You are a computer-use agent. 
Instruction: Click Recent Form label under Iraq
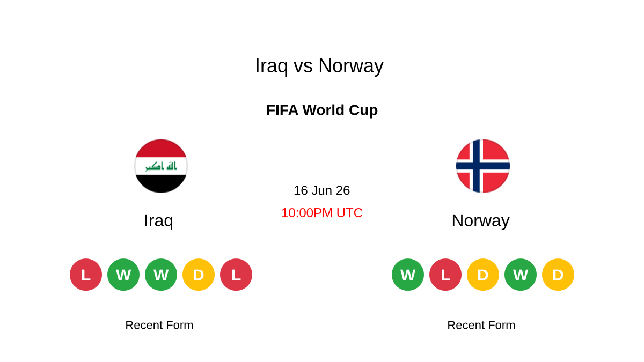point(159,325)
